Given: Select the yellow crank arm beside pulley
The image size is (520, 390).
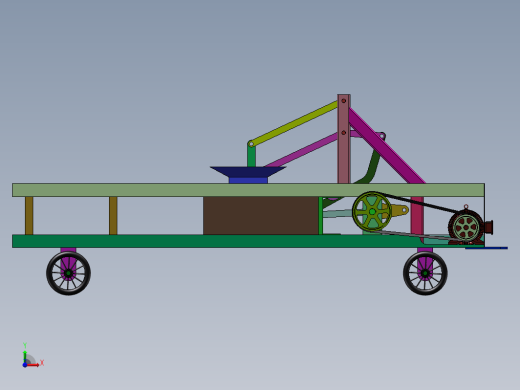Looking at the screenshot, I should 398,211.
